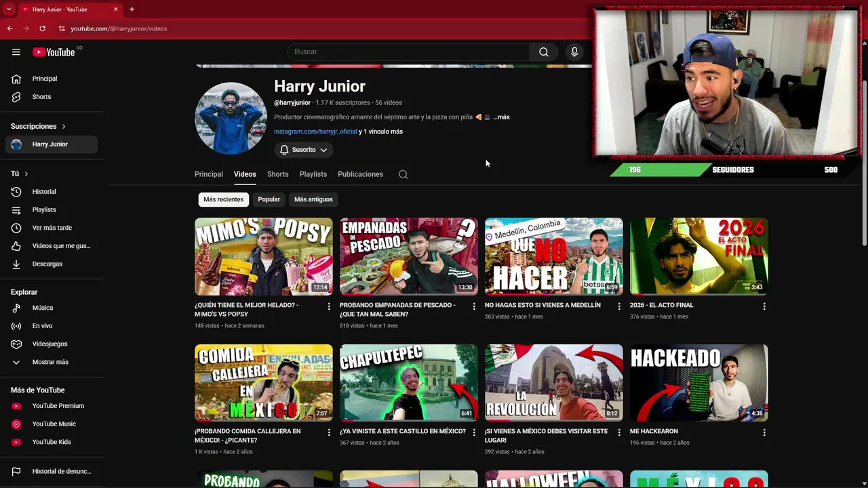Expand Tú section

click(x=19, y=174)
